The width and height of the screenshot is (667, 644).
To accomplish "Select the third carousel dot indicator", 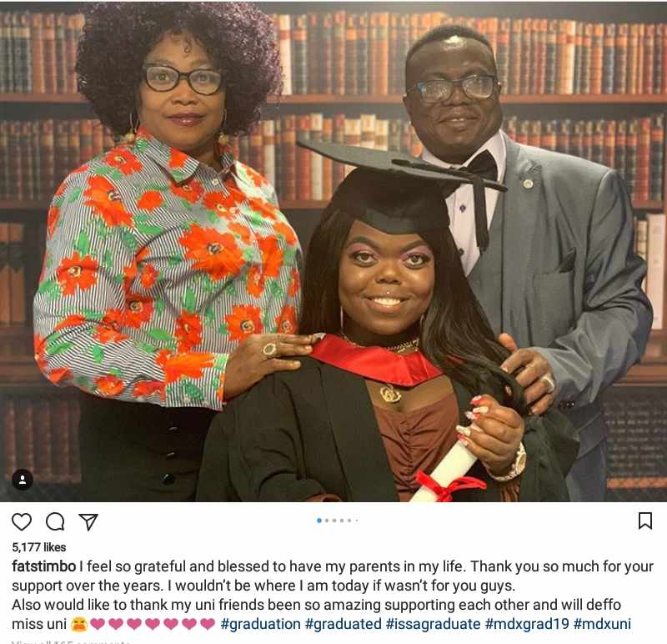I will click(334, 521).
